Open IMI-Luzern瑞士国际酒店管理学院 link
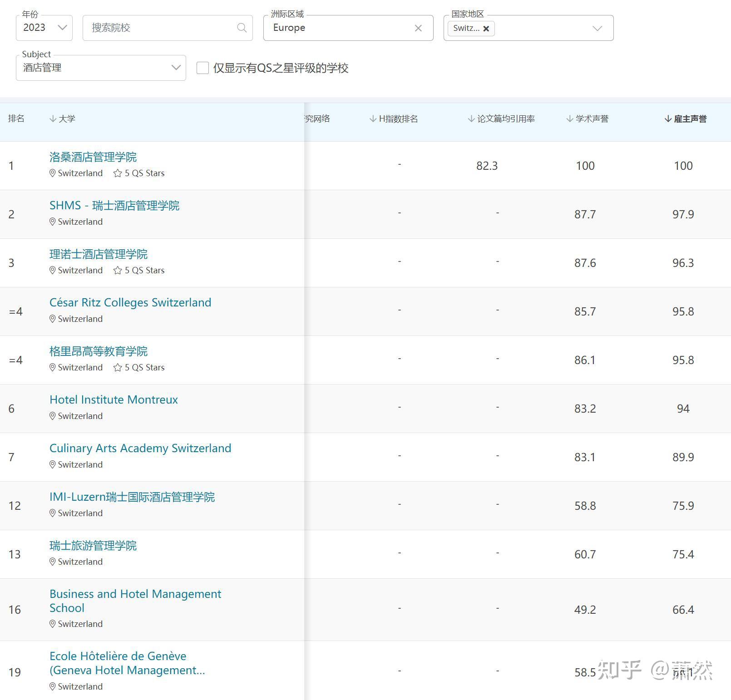 pos(132,497)
